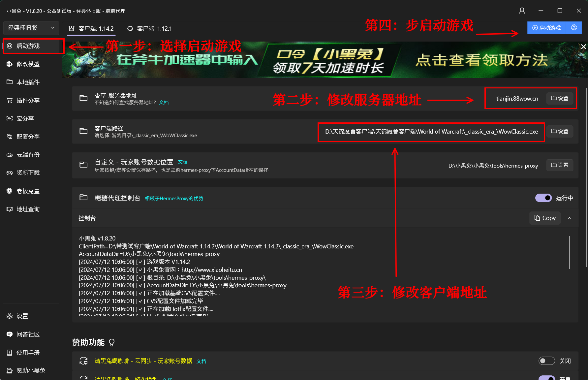This screenshot has width=588, height=380.
Task: Toggle the 糖糖代理 运行中 switch
Action: 543,198
